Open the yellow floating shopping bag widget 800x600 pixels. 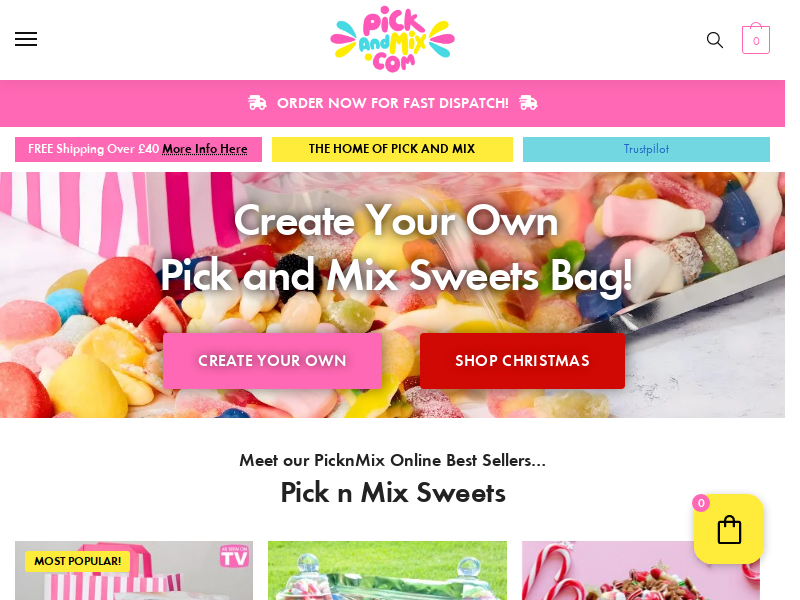(729, 529)
